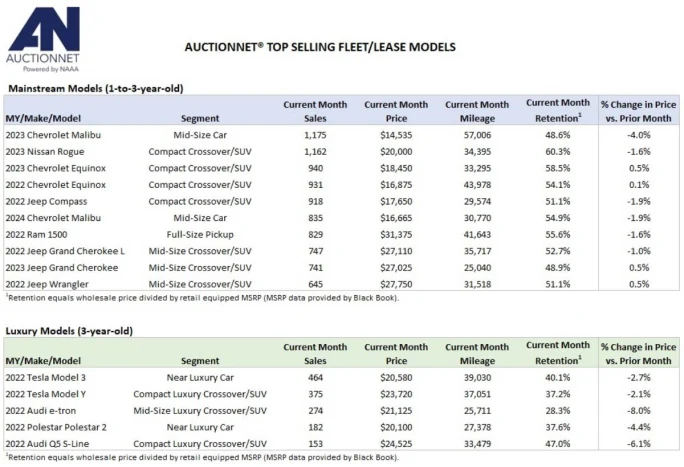Click the Audi Q5 price change '-6.1%'
The height and width of the screenshot is (467, 684).
tap(639, 444)
